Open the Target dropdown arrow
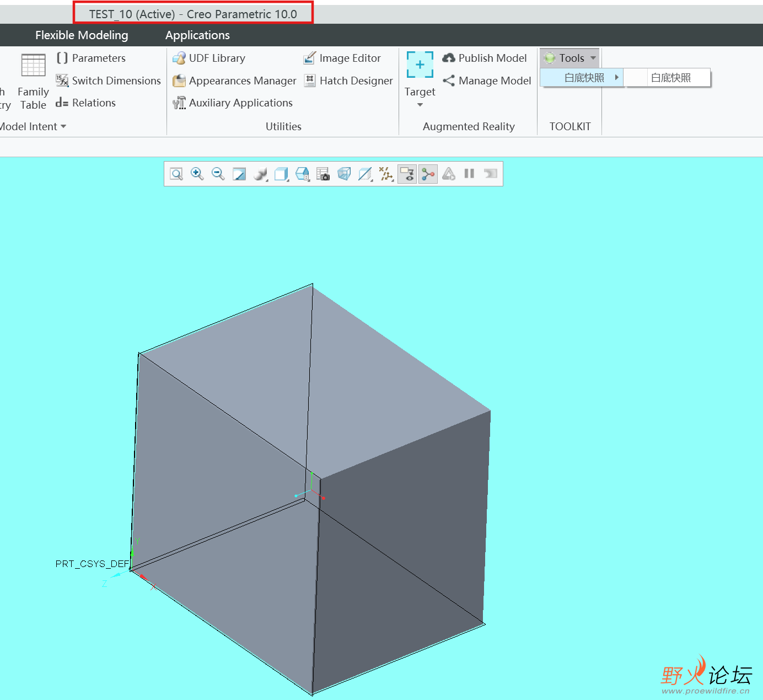 420,105
